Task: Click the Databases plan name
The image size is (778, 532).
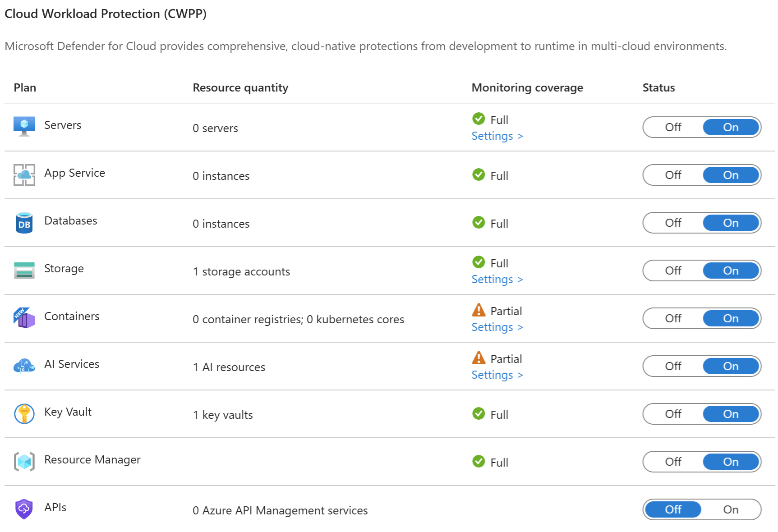Action: pyautogui.click(x=71, y=220)
